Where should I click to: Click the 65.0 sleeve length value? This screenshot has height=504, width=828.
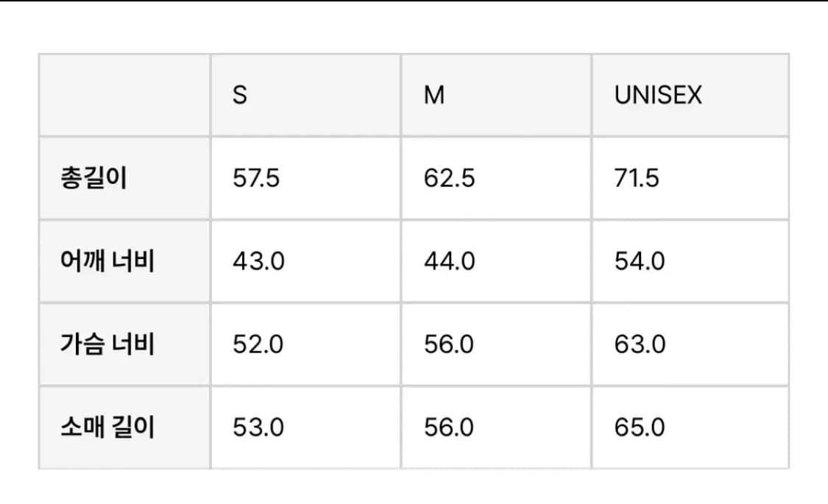point(640,427)
